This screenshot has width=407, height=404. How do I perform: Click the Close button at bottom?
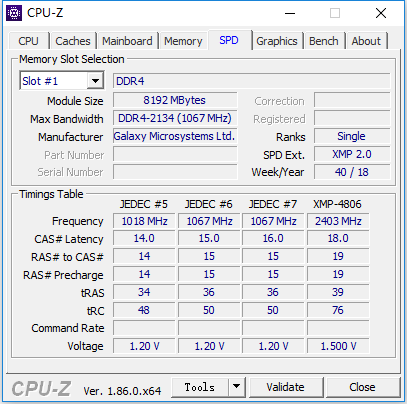[362, 387]
